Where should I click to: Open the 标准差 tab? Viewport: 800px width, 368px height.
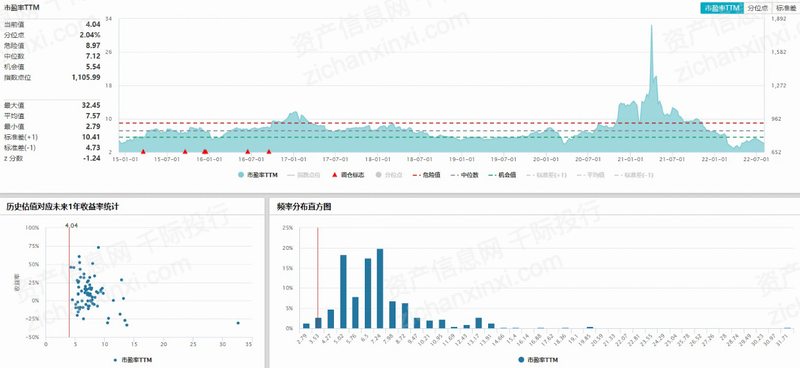(786, 8)
